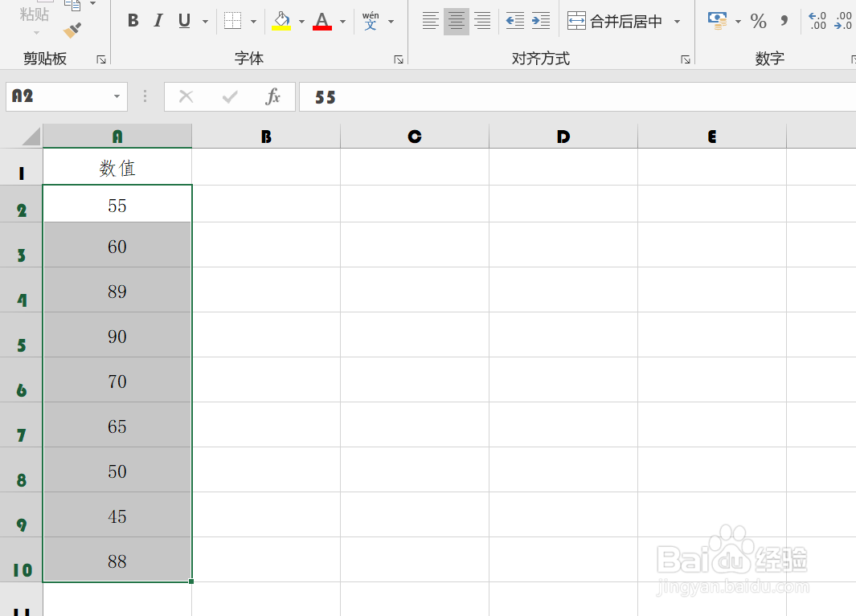Open font color dropdown arrow

[x=343, y=22]
